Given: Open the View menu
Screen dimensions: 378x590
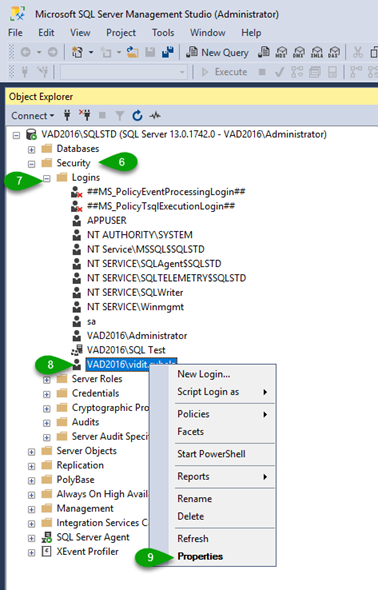Looking at the screenshot, I should point(80,33).
